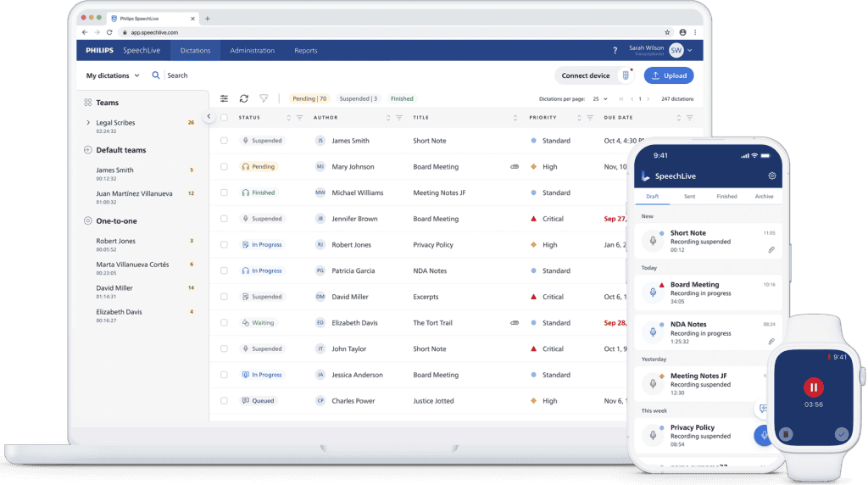Pause recording on the watch
This screenshot has width=868, height=485.
click(x=813, y=387)
